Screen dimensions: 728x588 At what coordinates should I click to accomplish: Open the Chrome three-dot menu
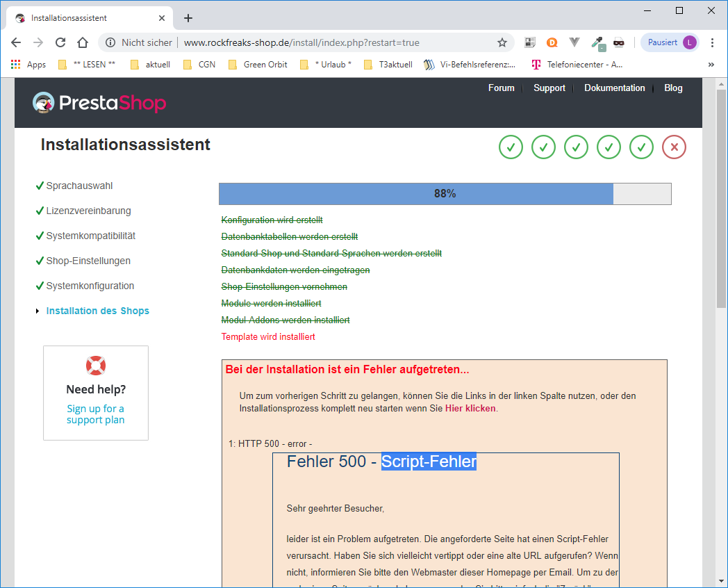click(x=712, y=42)
